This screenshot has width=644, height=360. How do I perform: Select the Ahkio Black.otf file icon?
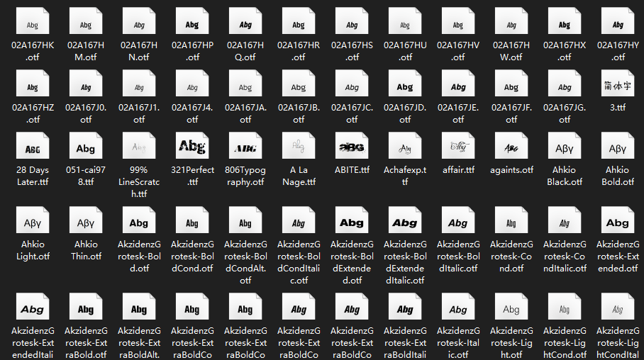[565, 147]
